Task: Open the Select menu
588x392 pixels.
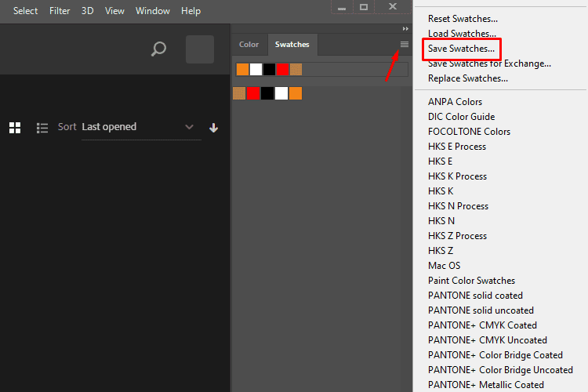Action: pos(26,11)
